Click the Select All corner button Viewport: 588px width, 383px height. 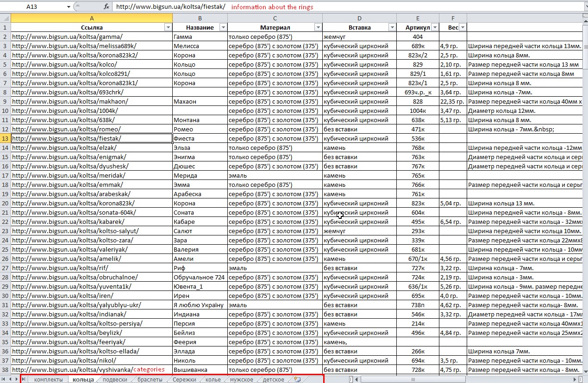(x=5, y=18)
